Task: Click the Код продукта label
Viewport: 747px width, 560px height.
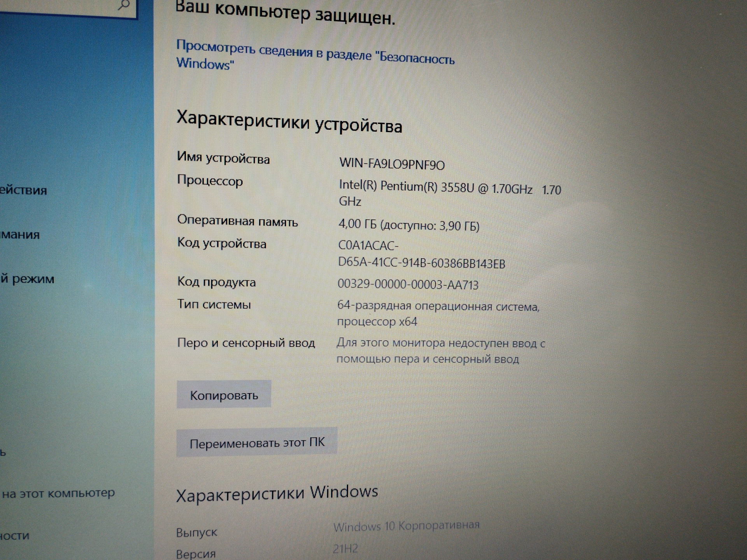Action: pos(217,282)
